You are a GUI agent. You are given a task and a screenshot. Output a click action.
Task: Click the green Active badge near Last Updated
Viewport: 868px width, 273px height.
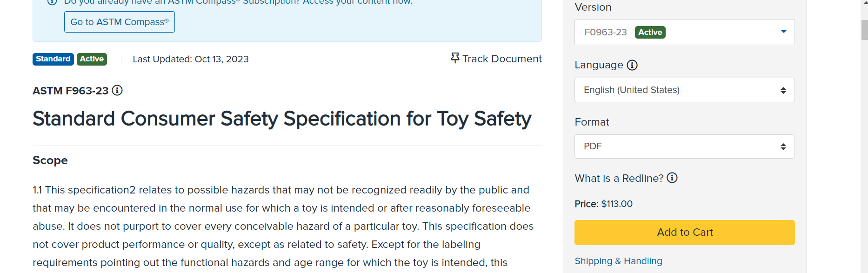tap(92, 59)
